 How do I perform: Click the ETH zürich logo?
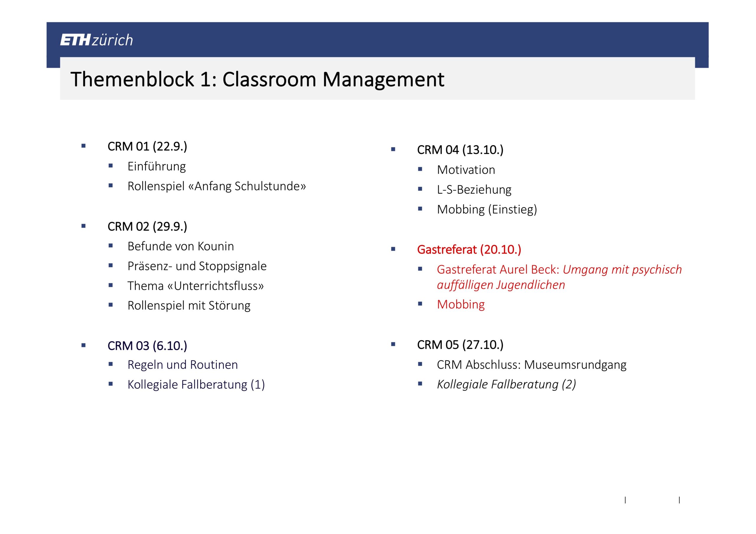click(97, 40)
